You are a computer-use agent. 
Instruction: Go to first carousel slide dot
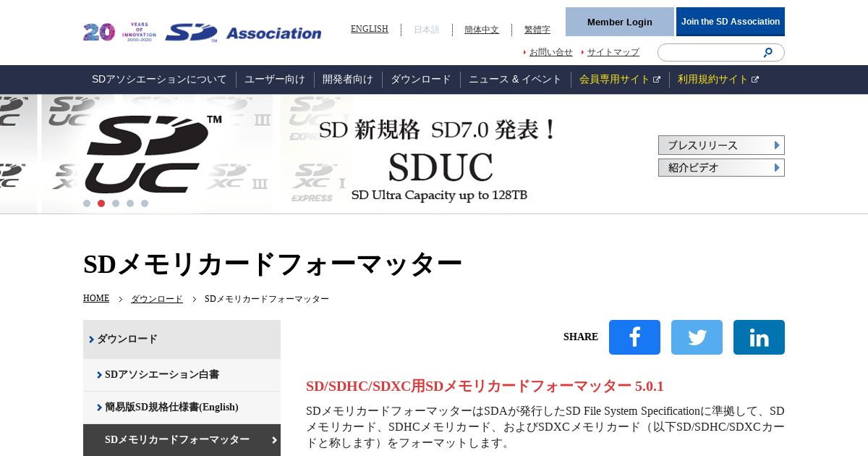(x=87, y=203)
